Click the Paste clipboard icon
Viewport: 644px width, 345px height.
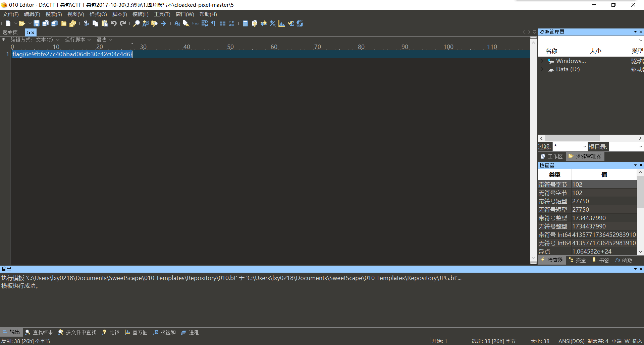pyautogui.click(x=105, y=23)
